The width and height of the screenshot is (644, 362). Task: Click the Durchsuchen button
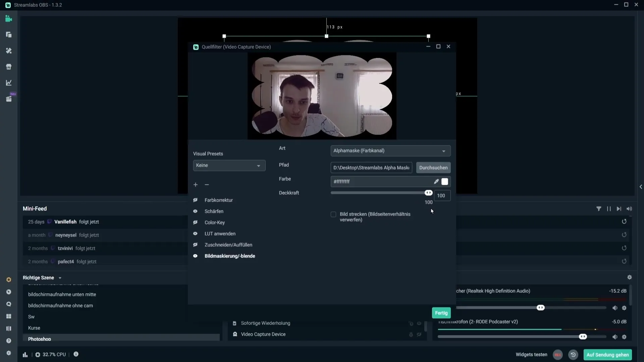pyautogui.click(x=433, y=168)
